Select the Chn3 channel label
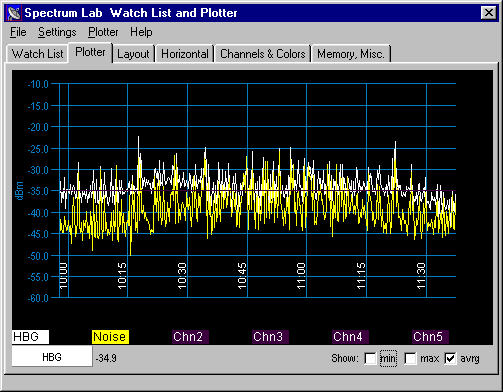503x392 pixels. pos(270,337)
